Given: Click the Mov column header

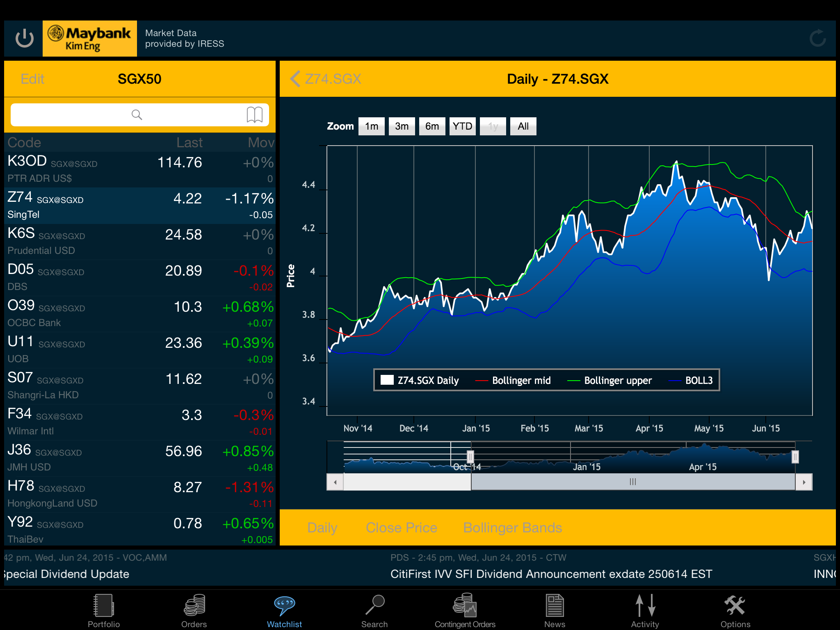Looking at the screenshot, I should coord(261,142).
